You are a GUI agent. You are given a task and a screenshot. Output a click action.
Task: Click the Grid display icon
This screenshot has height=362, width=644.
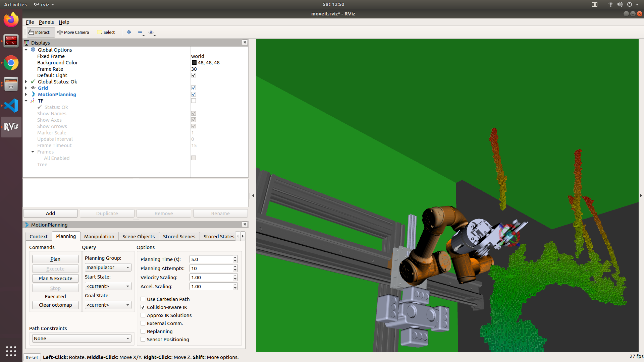click(33, 88)
